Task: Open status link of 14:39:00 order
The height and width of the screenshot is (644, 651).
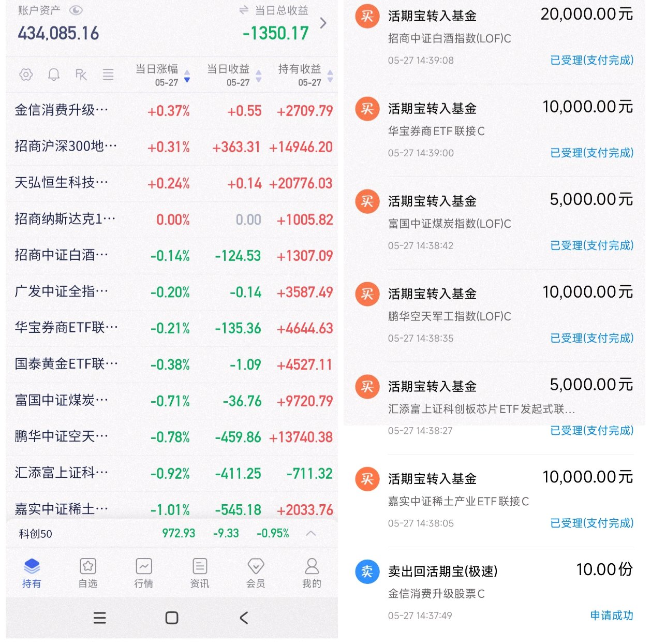Action: pos(592,153)
